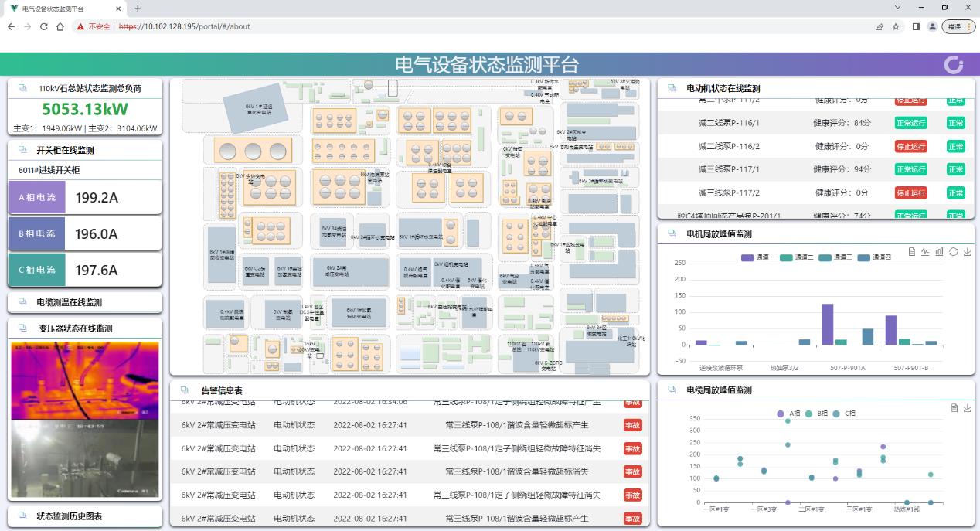Screen dimensions: 980x531
Task: Save 电机局放峰值监测 chart as image
Action: pos(967,252)
